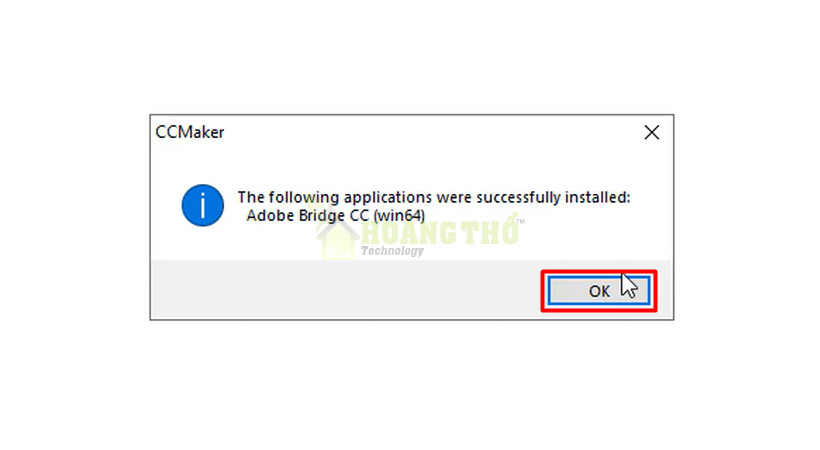
Task: Click the TM trademark symbol on watermark
Action: pos(520,221)
